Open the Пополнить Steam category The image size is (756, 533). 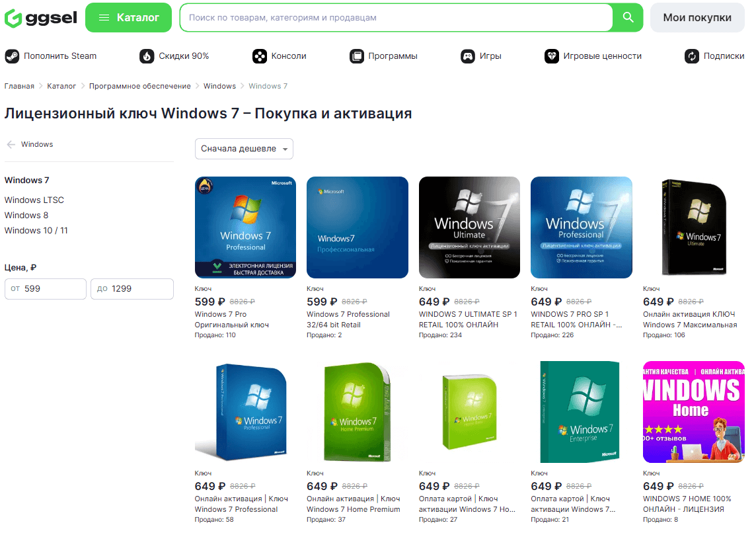click(60, 56)
